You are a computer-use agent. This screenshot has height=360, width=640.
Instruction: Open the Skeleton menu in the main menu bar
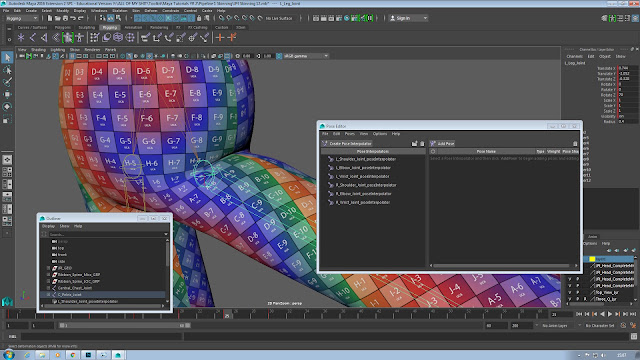point(119,11)
